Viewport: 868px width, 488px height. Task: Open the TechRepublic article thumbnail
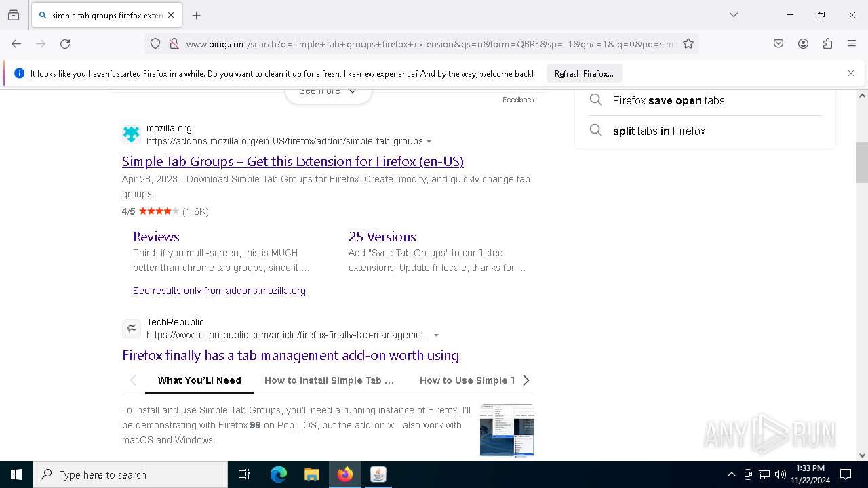[x=507, y=430]
